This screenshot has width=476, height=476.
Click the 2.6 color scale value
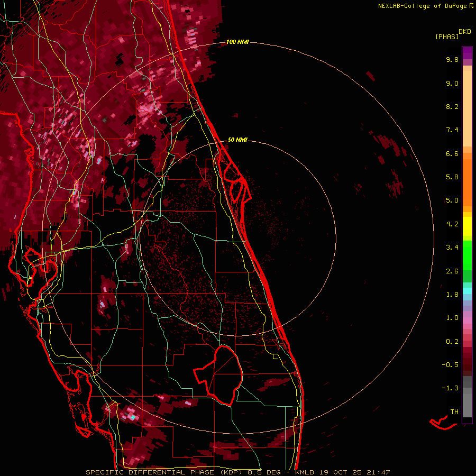click(x=452, y=271)
